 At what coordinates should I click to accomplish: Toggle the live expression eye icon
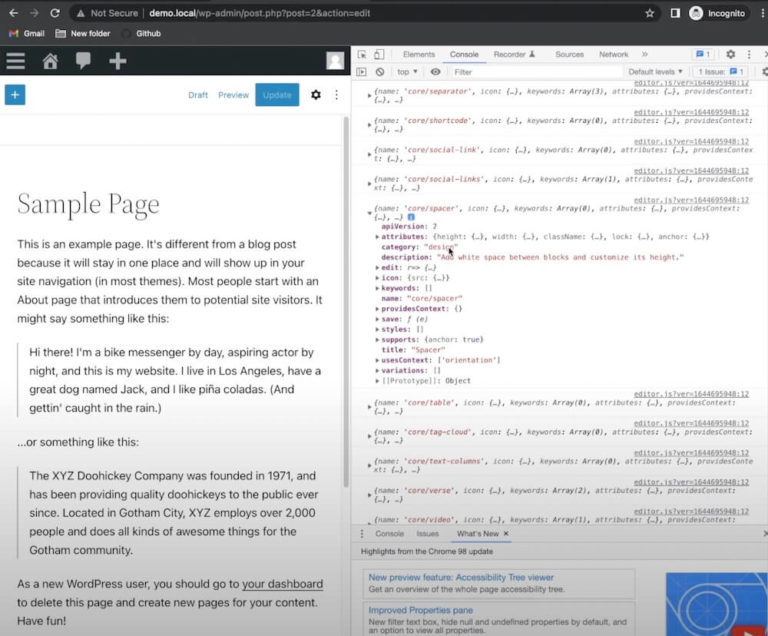(x=435, y=72)
